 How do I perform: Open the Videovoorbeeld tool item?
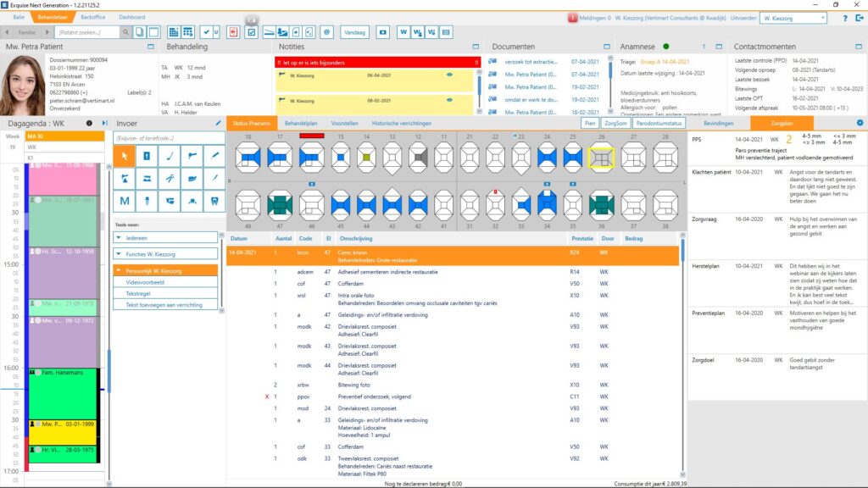click(165, 282)
